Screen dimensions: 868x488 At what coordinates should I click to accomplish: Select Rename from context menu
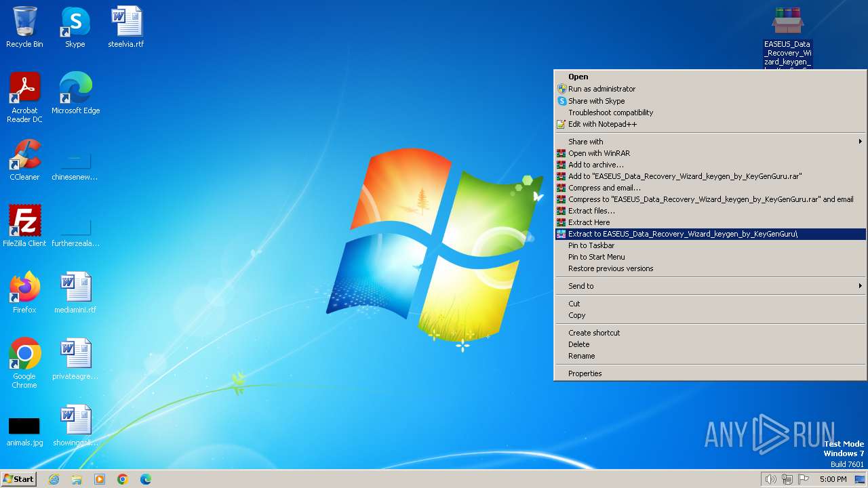point(711,356)
